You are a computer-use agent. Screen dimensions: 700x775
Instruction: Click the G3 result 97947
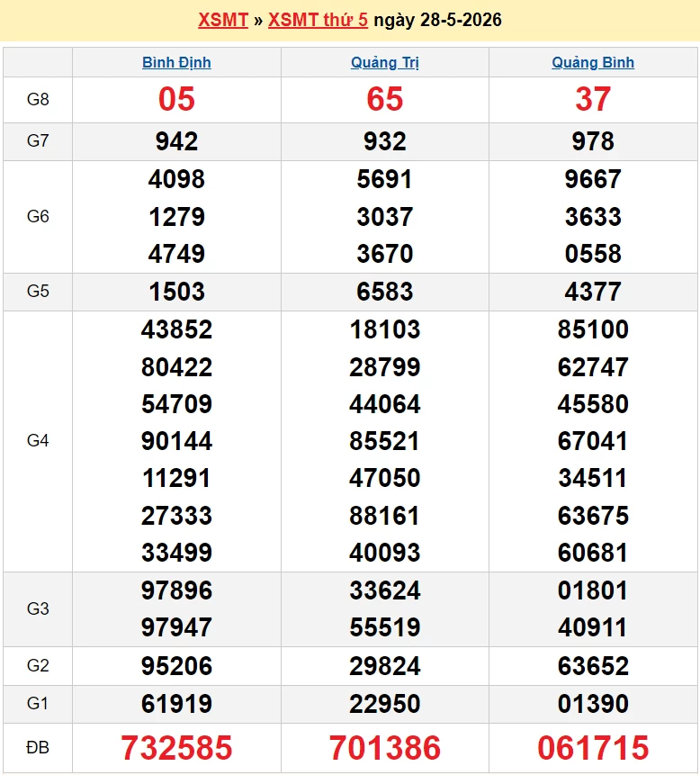[x=176, y=627]
